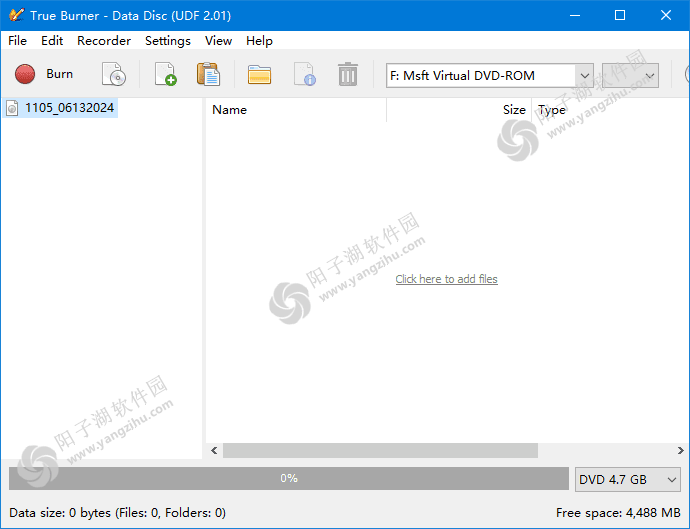Click the 0% disc capacity progress bar
The image size is (690, 529).
pos(289,478)
